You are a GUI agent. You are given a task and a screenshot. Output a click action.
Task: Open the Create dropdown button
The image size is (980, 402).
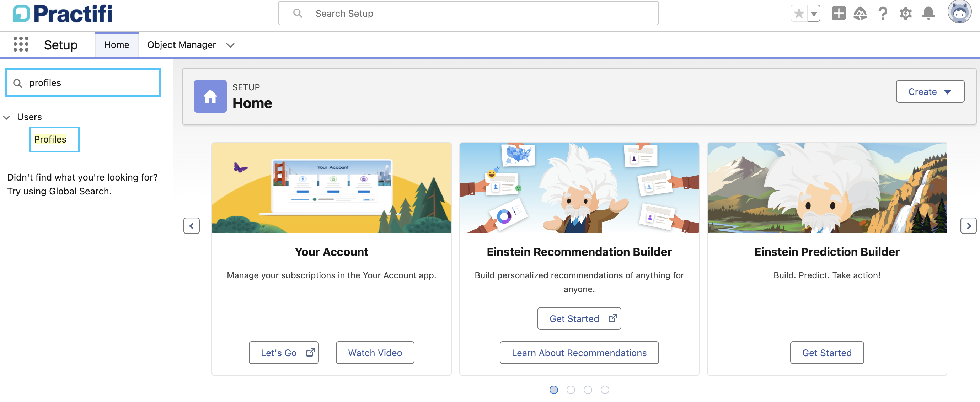(x=930, y=92)
